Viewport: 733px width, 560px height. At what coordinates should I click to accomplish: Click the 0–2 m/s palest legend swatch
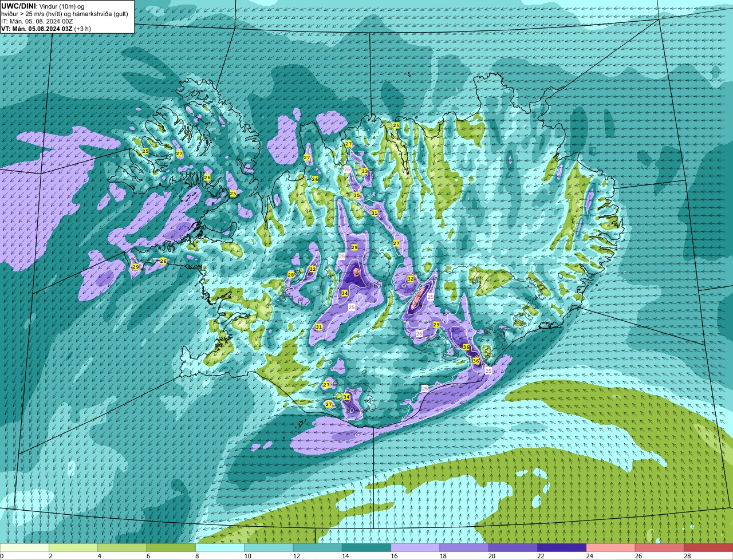(x=25, y=548)
